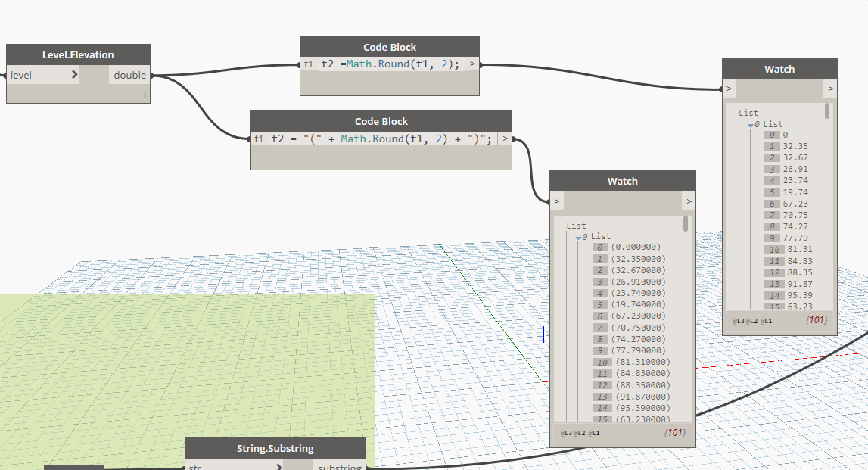Click the String.Substring node title

point(275,448)
